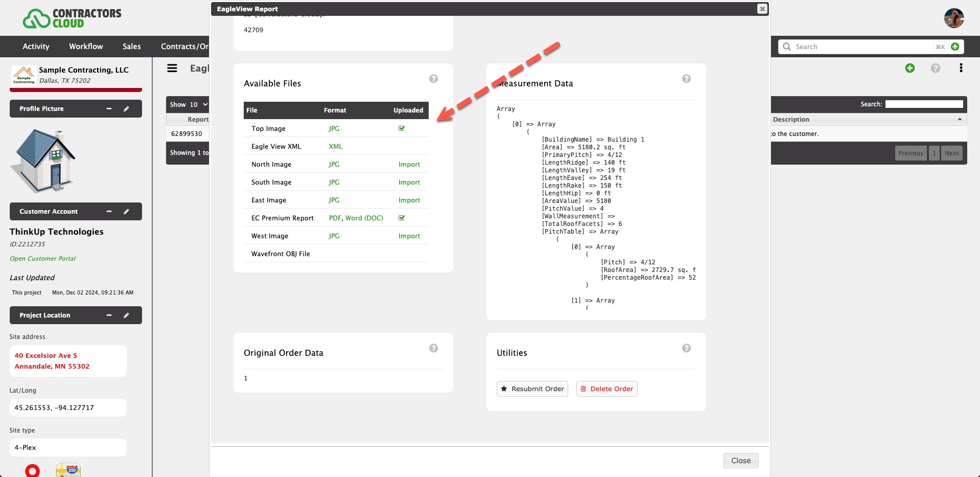This screenshot has width=980, height=477.
Task: Collapse the Project Location section
Action: point(109,315)
